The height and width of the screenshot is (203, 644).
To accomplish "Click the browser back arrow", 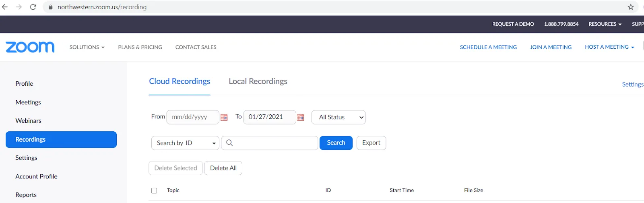I will point(5,7).
